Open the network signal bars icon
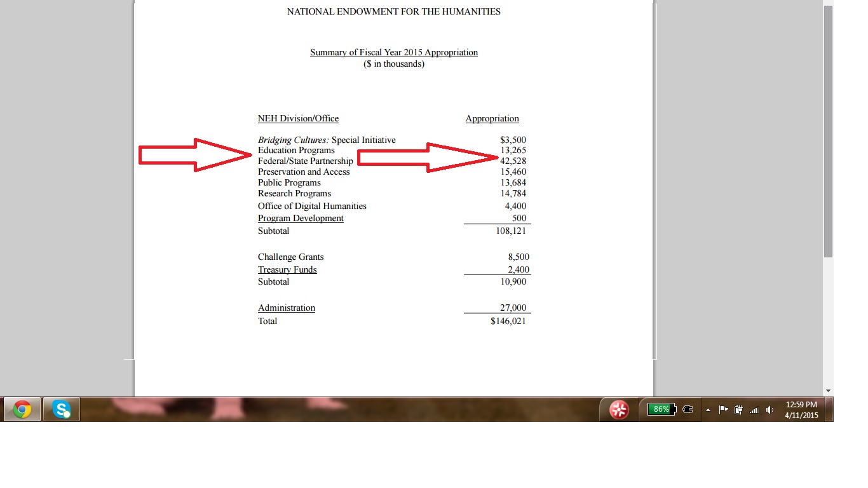Screen dimensions: 868x488 754,410
